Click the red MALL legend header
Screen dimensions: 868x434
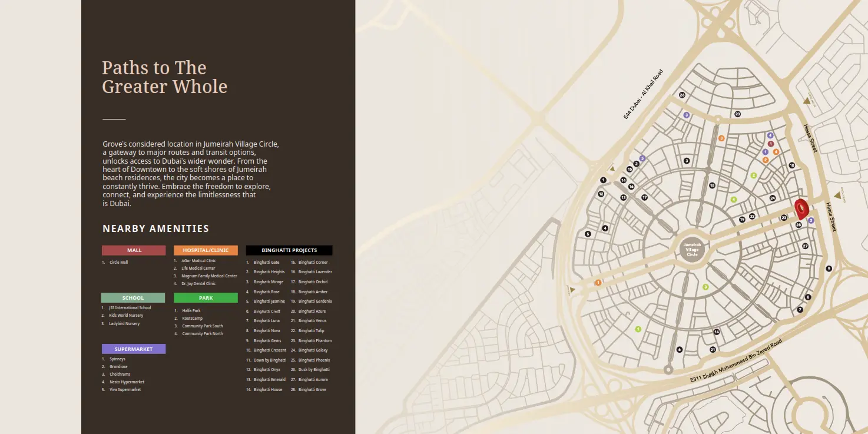tap(134, 250)
